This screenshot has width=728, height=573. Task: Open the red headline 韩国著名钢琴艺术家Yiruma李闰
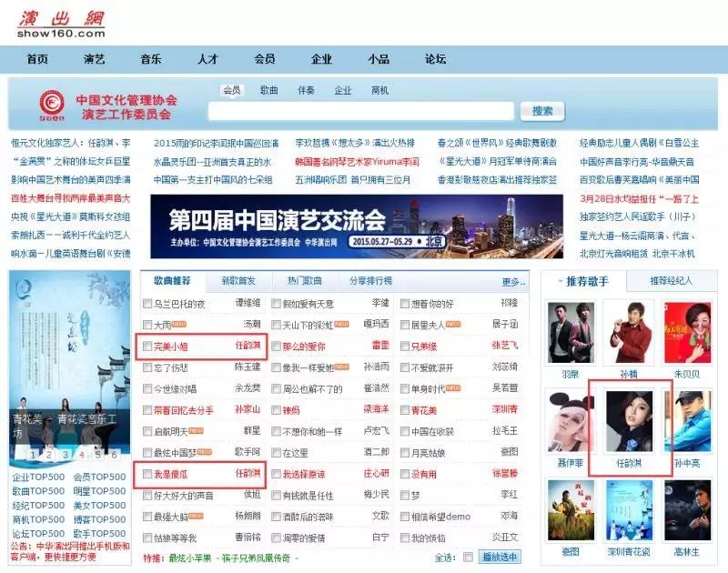pyautogui.click(x=357, y=162)
